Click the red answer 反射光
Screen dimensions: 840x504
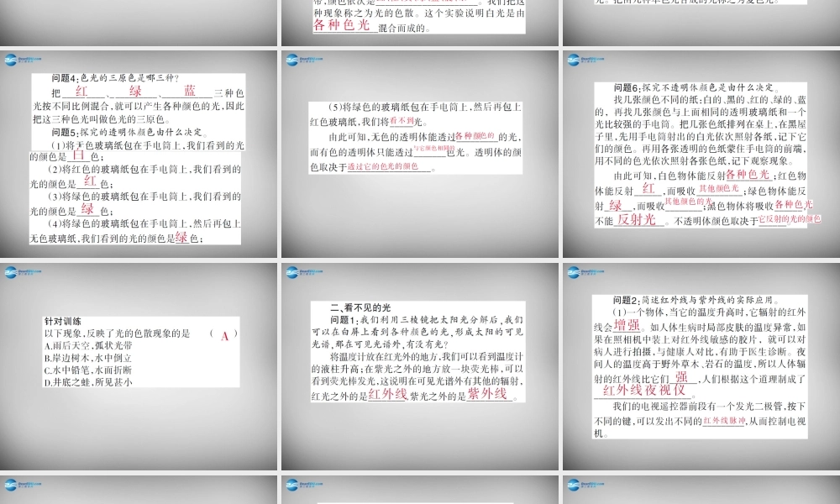click(x=637, y=219)
